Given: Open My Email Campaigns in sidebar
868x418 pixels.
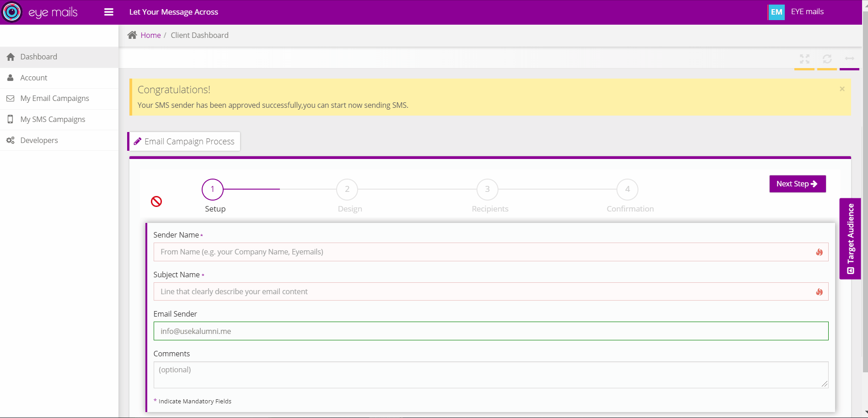Looking at the screenshot, I should point(54,99).
